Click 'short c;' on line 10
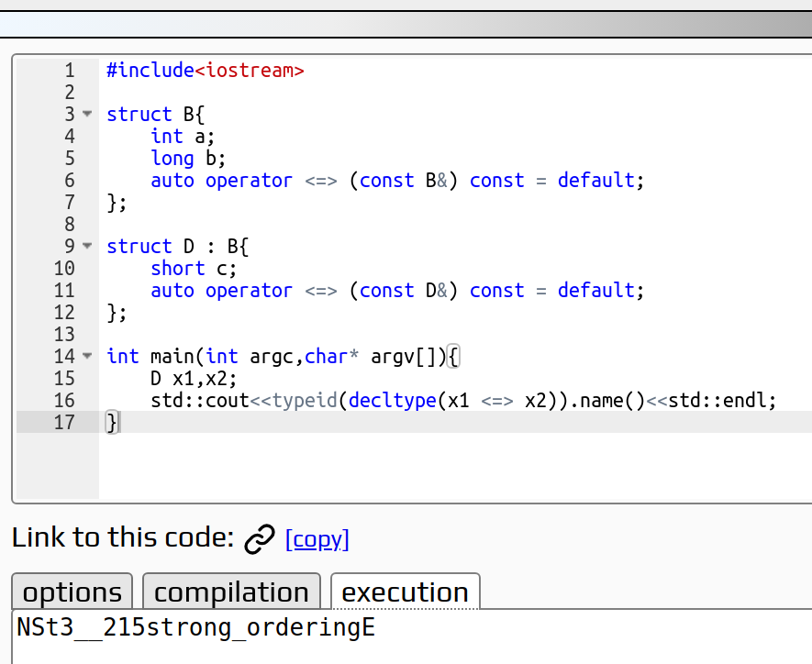Image resolution: width=812 pixels, height=664 pixels. [x=194, y=268]
